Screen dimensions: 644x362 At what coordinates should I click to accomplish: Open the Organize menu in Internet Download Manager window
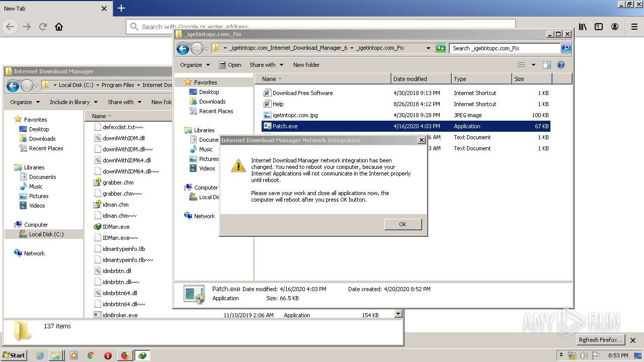point(25,102)
